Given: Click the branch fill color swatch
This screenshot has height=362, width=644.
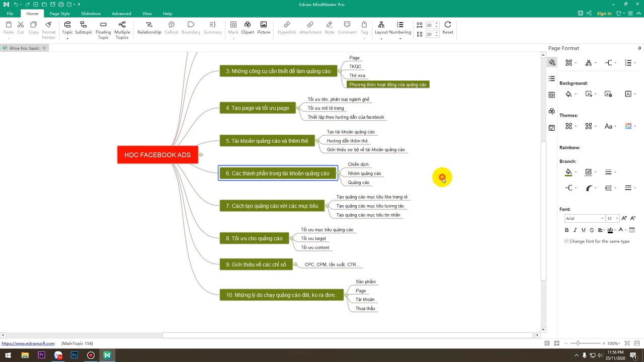Looking at the screenshot, I should (x=569, y=172).
